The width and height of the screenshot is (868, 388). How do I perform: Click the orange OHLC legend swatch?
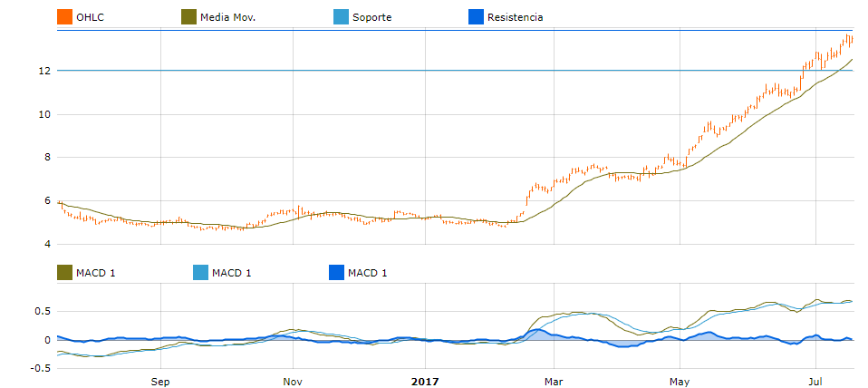click(64, 17)
